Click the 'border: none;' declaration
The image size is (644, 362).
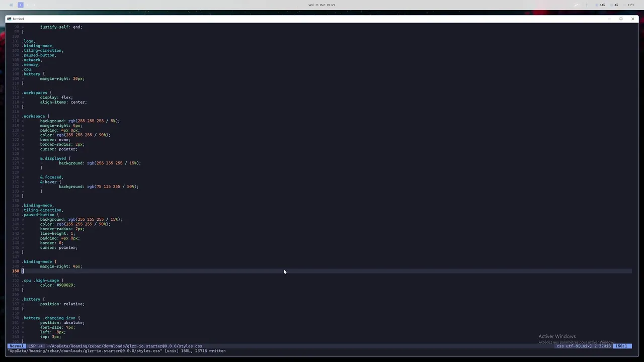coord(55,140)
